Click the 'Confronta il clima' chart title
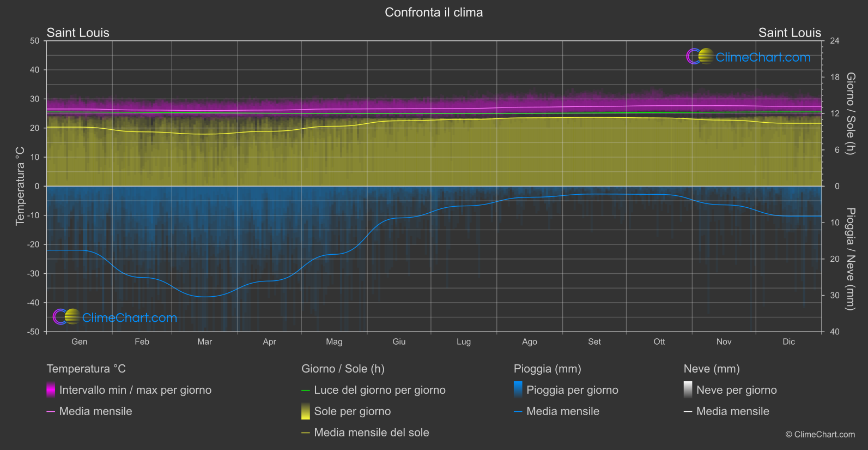The height and width of the screenshot is (450, 868). click(434, 13)
